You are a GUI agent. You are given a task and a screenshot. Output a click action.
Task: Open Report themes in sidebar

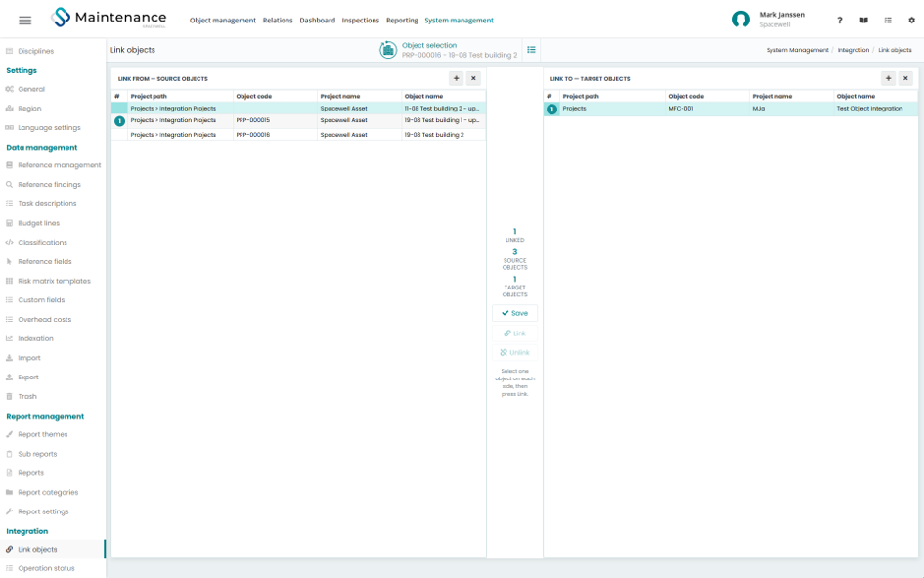(x=42, y=435)
